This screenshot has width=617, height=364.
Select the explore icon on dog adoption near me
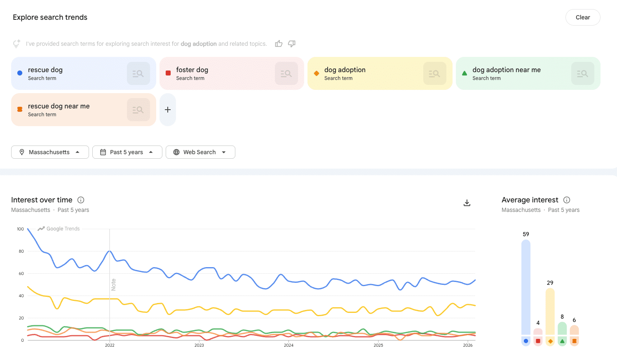(583, 73)
